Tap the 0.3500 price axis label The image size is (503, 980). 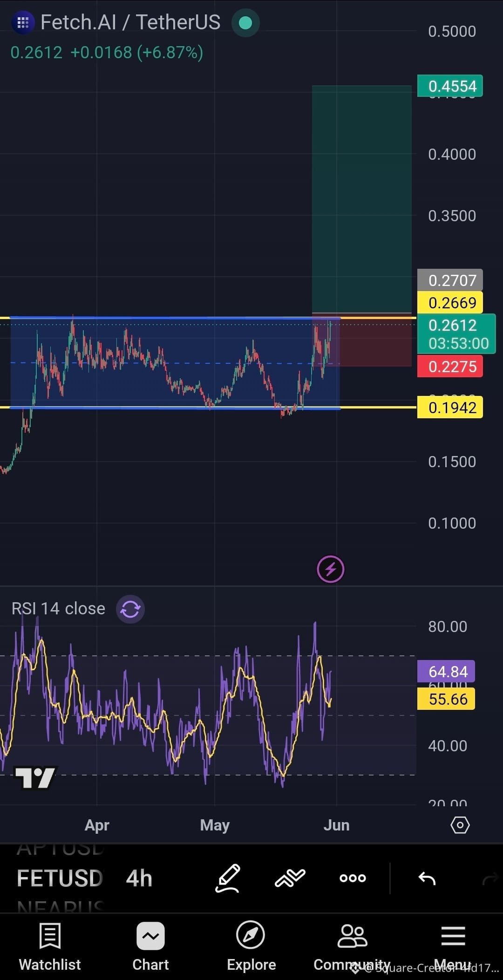(452, 216)
